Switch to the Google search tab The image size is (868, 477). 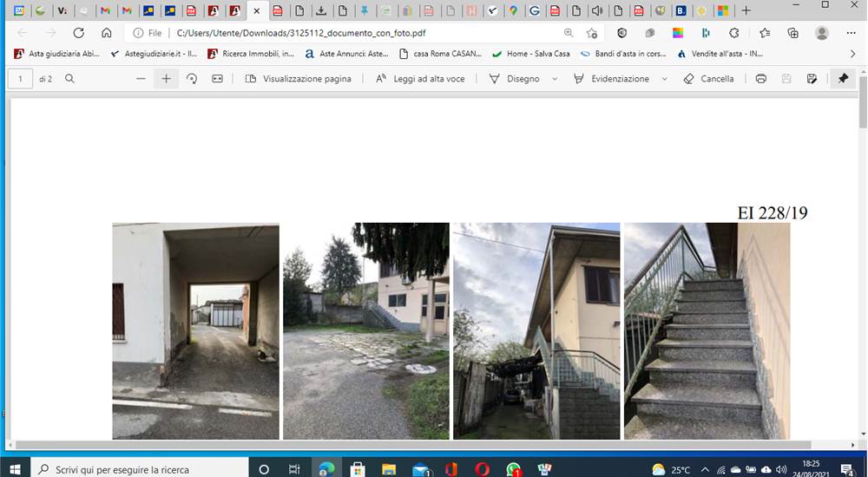coord(534,10)
